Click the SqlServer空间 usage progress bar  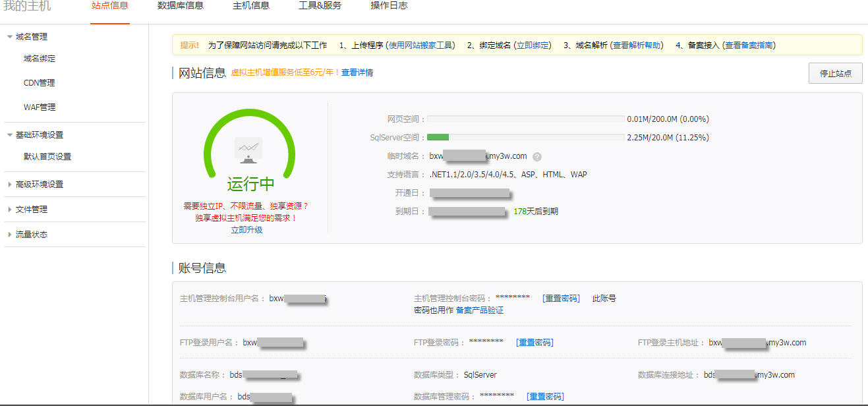(x=525, y=138)
